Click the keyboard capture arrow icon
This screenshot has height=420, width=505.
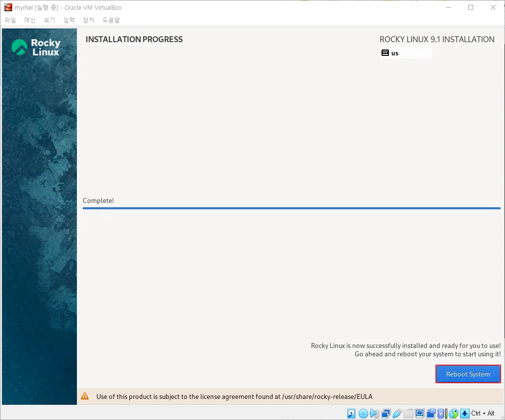point(465,413)
